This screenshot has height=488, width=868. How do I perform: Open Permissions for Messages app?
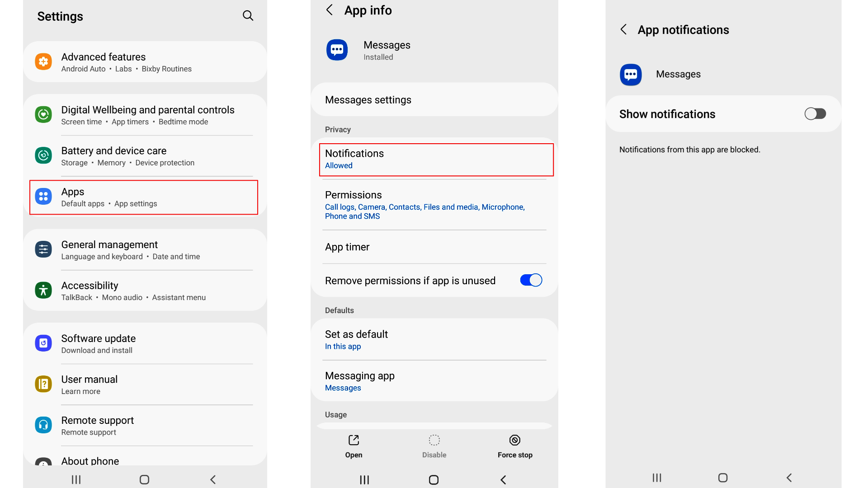(x=434, y=205)
